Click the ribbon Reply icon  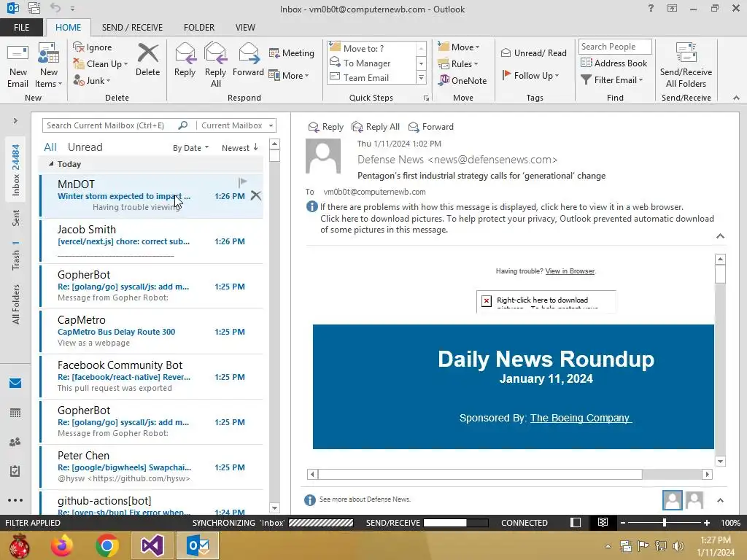click(x=185, y=60)
